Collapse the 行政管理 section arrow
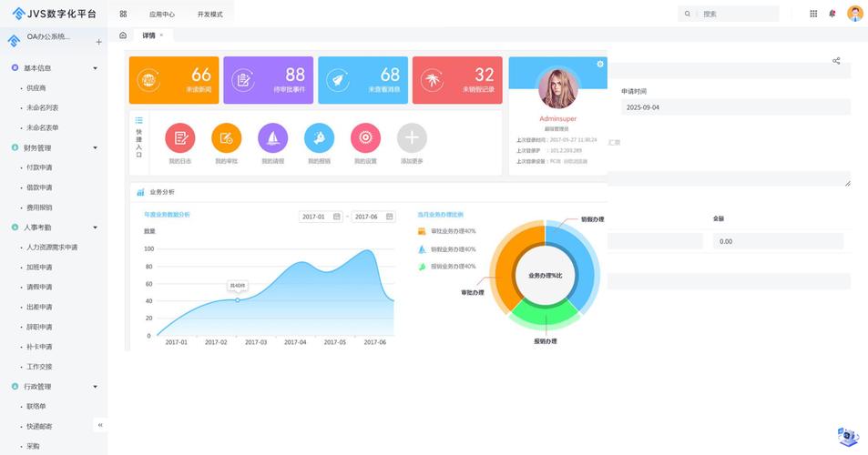868x455 pixels. click(x=96, y=387)
